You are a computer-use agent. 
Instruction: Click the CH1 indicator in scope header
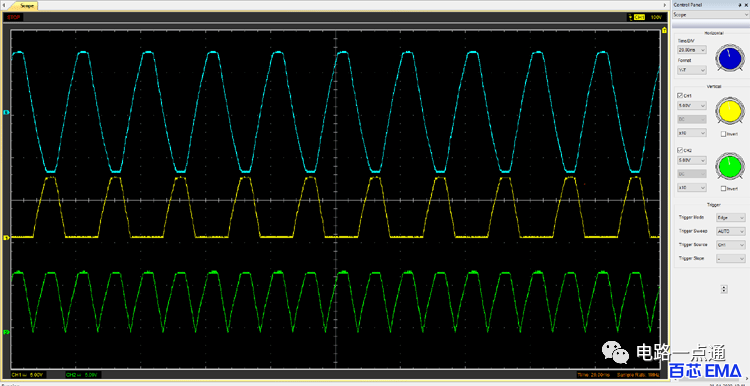click(x=640, y=17)
